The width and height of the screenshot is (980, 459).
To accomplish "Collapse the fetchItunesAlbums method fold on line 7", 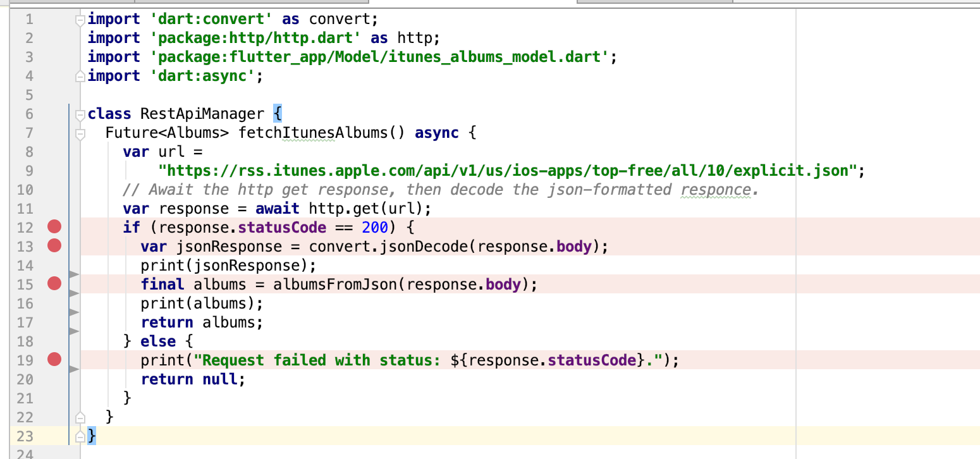I will pos(80,133).
